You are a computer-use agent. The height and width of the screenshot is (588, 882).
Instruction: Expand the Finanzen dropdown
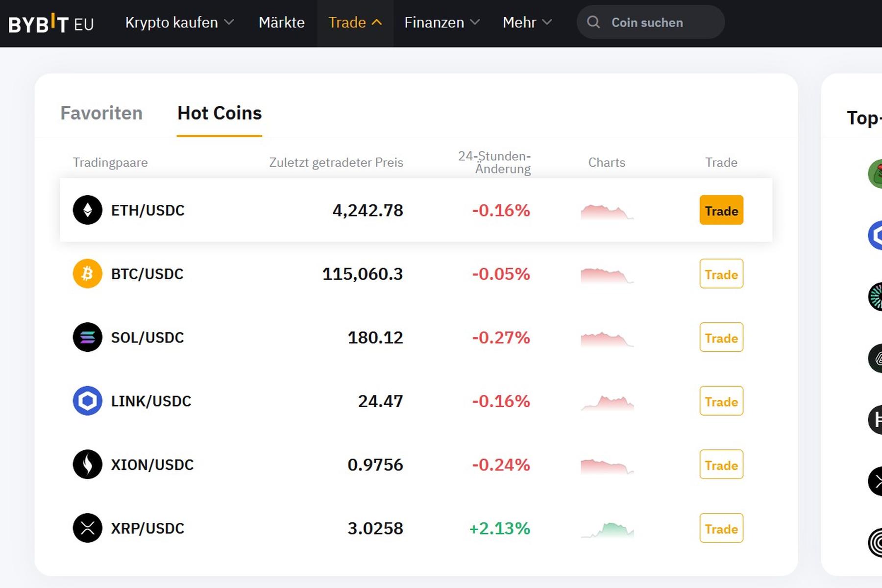(442, 23)
